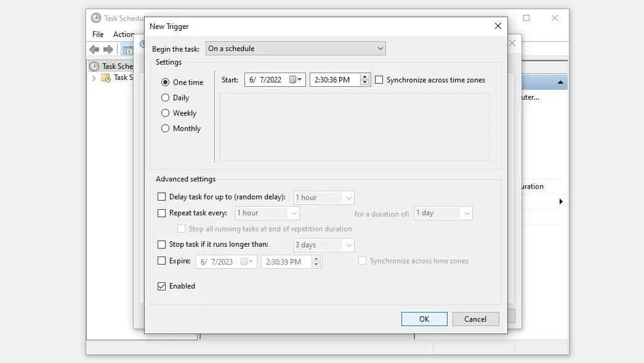Close the Task Scheduler main window
The width and height of the screenshot is (644, 363).
pos(555,18)
